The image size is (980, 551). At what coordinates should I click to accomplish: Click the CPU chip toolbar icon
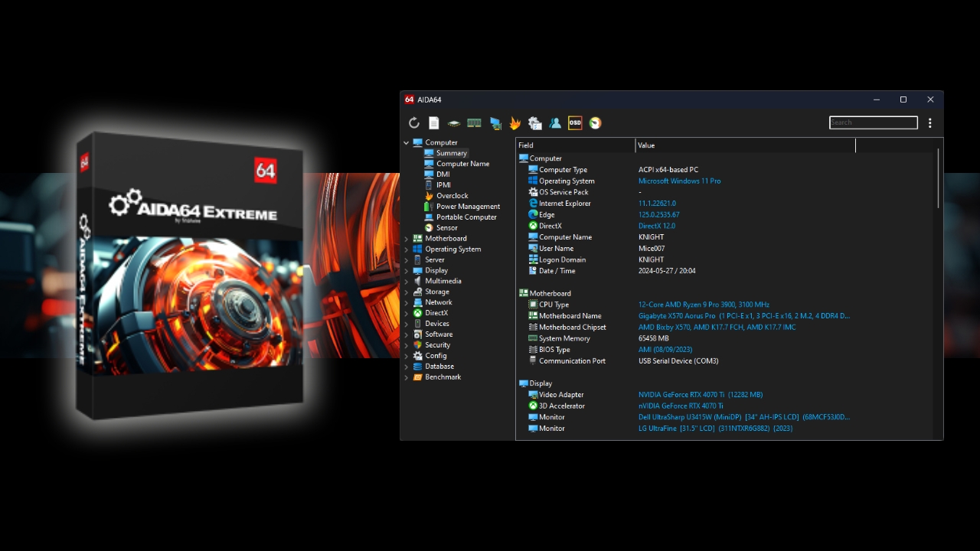tap(454, 123)
